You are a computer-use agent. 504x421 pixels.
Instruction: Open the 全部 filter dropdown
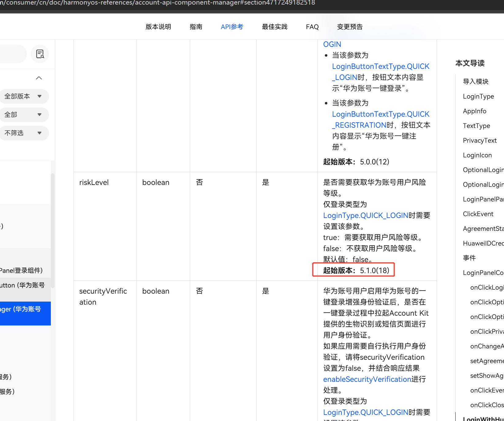(x=24, y=115)
